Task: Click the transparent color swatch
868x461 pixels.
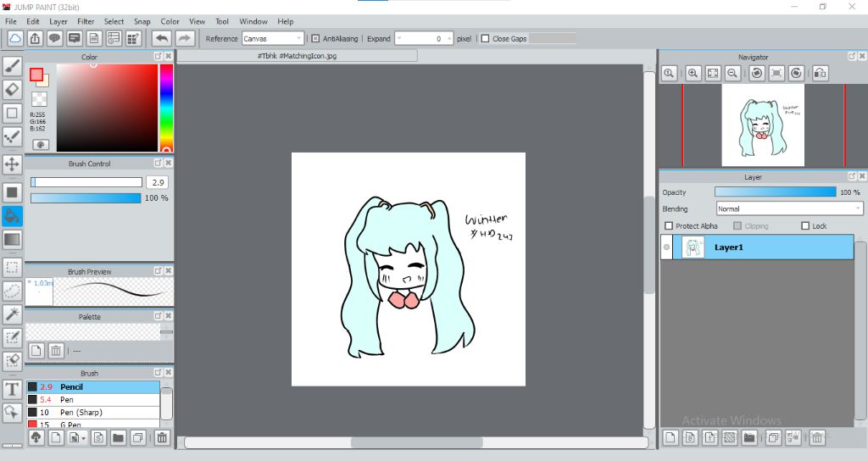Action: coord(39,100)
